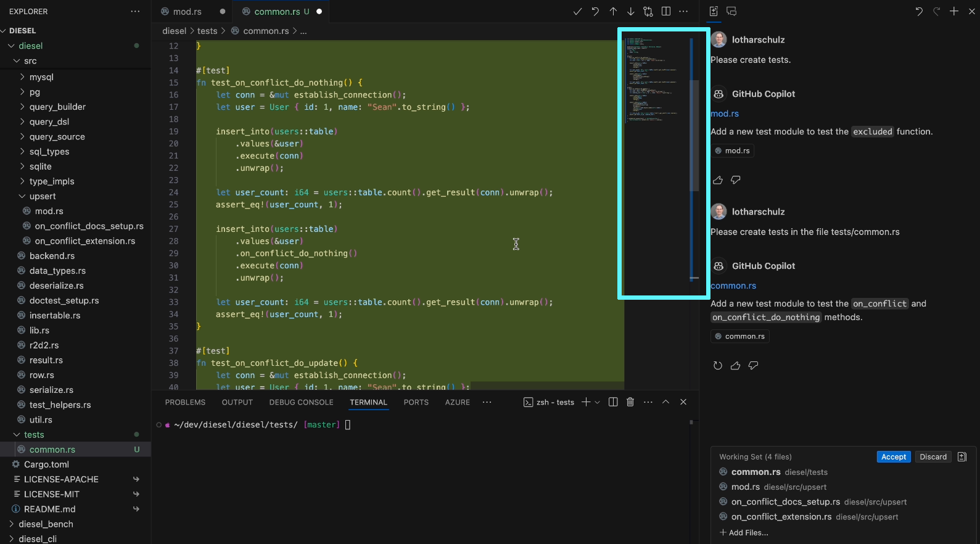Screen dimensions: 980x544
Task: Retry the last Copilot response
Action: click(x=718, y=366)
